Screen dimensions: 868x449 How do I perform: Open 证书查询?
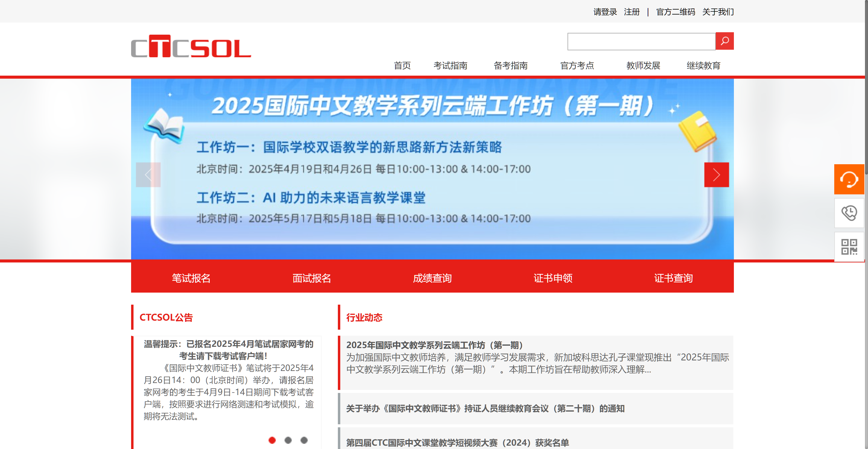coord(674,278)
